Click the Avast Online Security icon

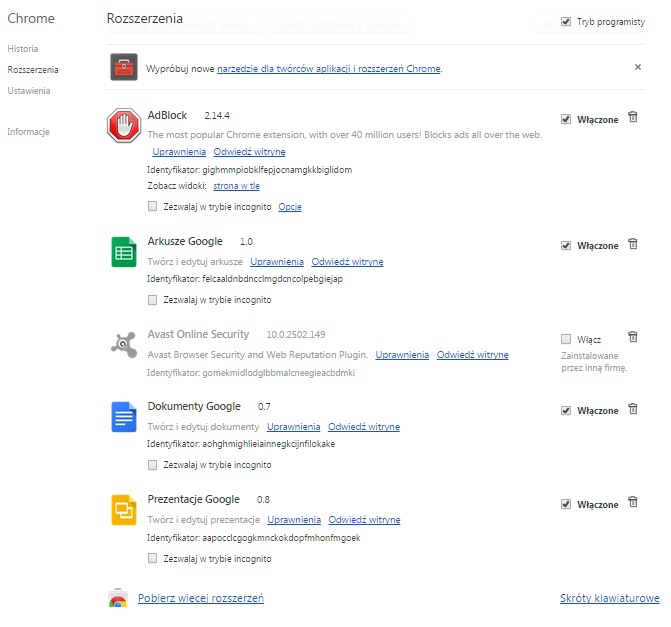pyautogui.click(x=124, y=345)
